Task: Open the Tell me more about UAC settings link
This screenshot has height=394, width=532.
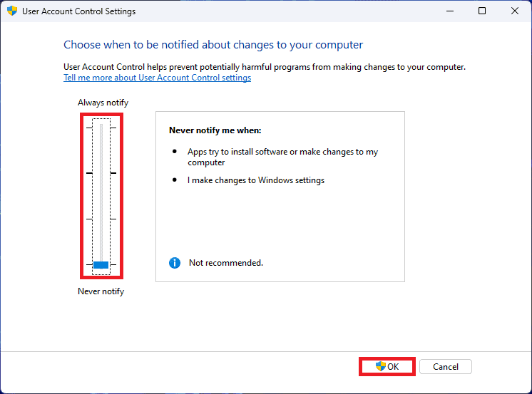Action: coord(157,78)
